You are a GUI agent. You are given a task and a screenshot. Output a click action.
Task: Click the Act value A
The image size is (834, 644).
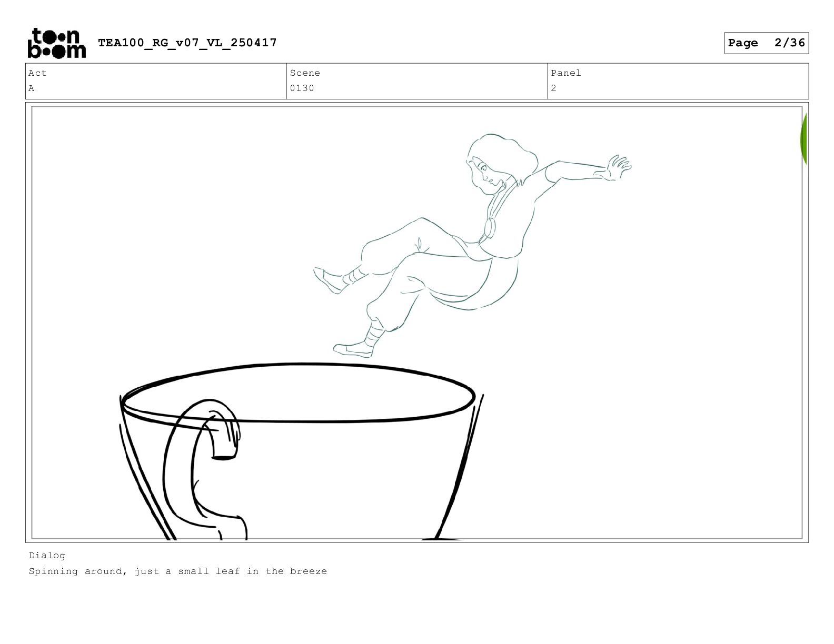[x=32, y=88]
